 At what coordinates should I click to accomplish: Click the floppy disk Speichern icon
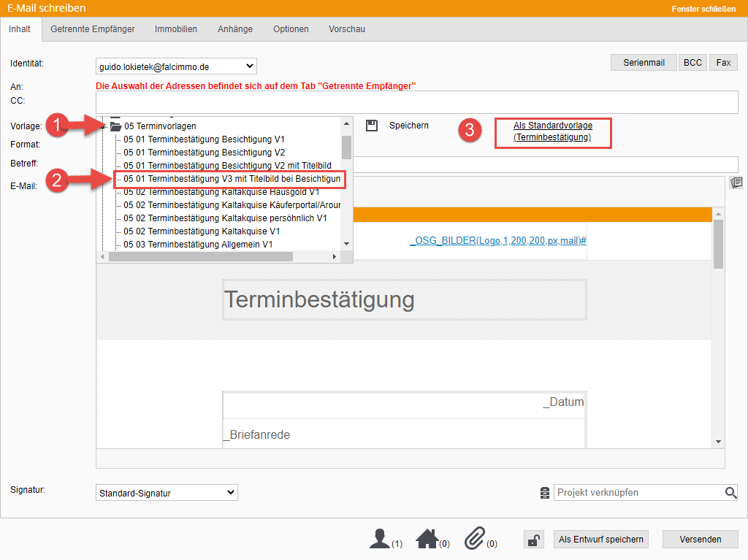(372, 126)
